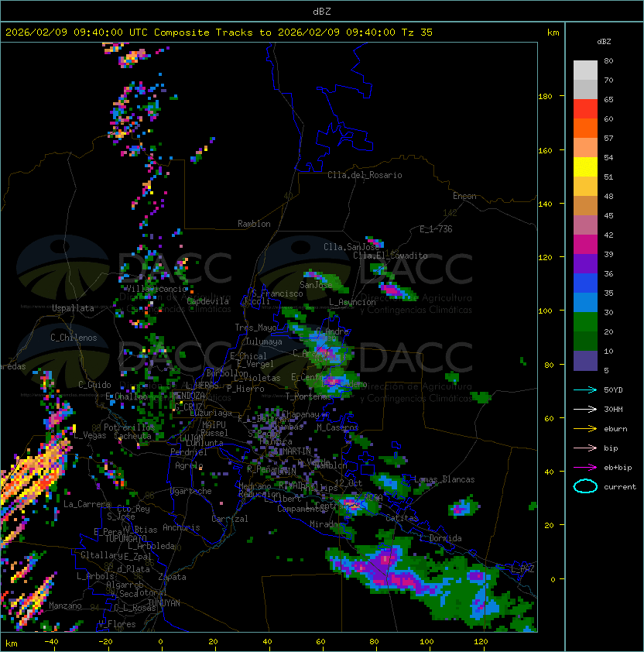Screen dimensions: 644x652
Task: Pick the light blue 30-35 dBZ swatch
Action: coord(585,302)
